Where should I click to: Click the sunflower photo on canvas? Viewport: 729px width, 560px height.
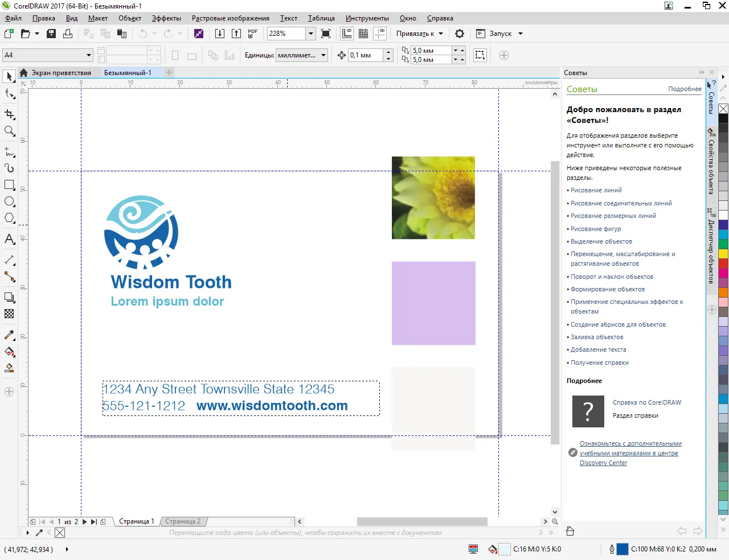(x=433, y=197)
